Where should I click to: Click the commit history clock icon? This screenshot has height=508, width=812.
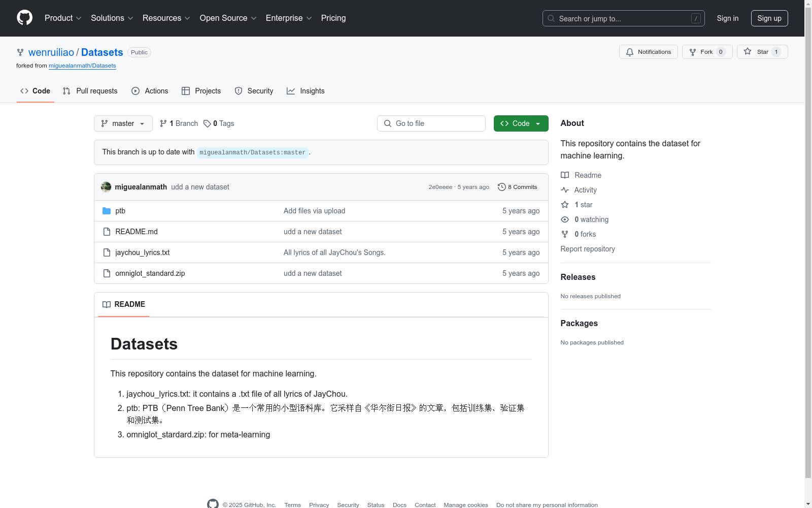(501, 187)
